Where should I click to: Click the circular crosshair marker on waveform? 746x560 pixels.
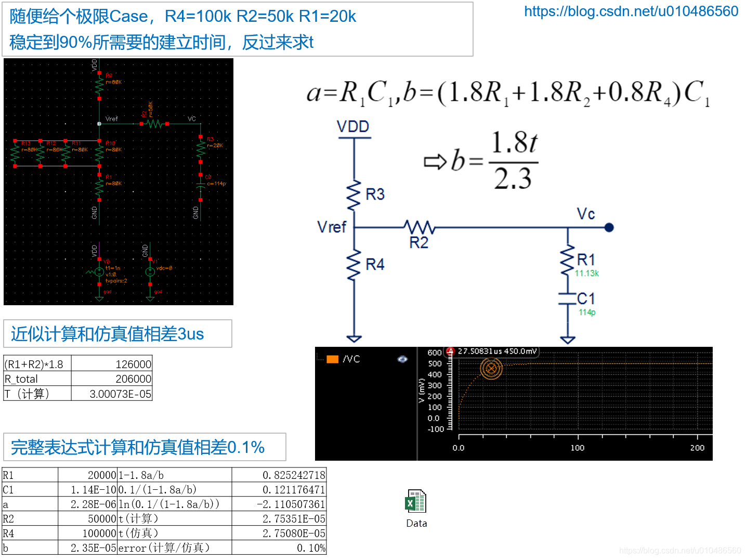point(491,369)
